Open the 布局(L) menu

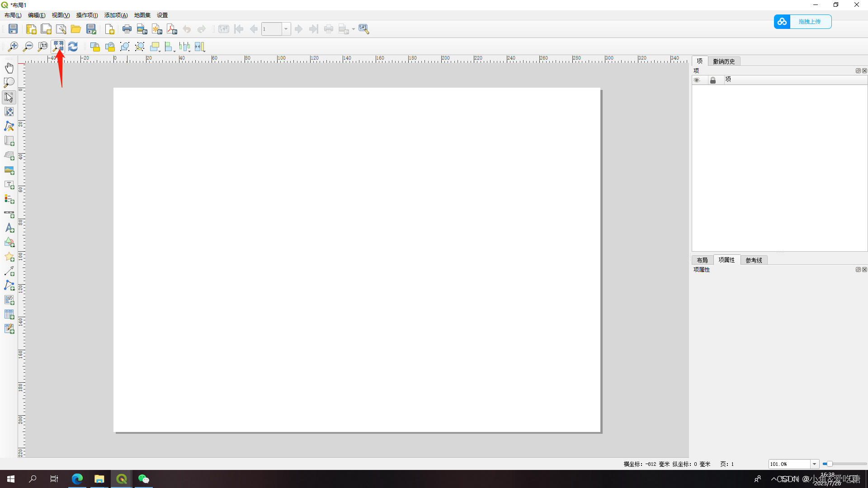click(x=13, y=15)
